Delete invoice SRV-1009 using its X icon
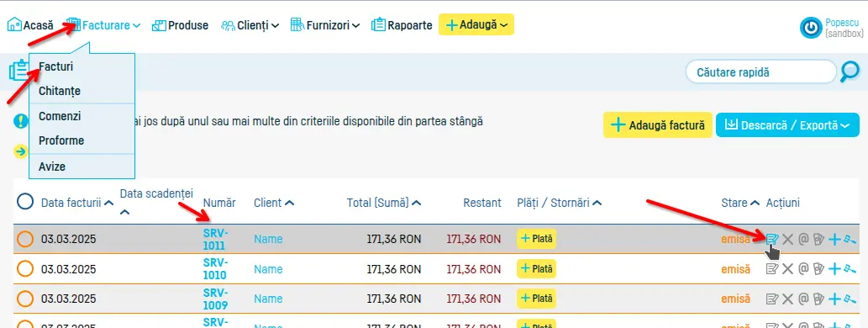The image size is (868, 328). click(x=787, y=299)
